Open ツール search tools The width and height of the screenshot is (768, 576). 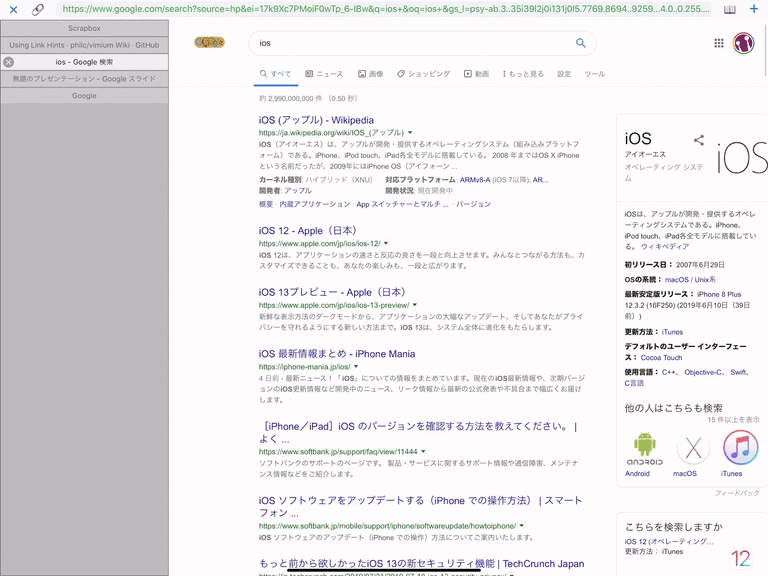pos(595,74)
